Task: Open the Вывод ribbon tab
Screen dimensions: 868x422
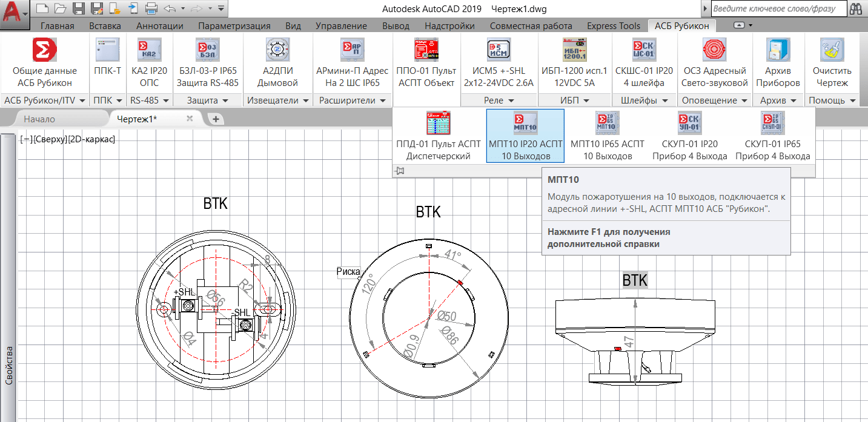Action: 396,25
